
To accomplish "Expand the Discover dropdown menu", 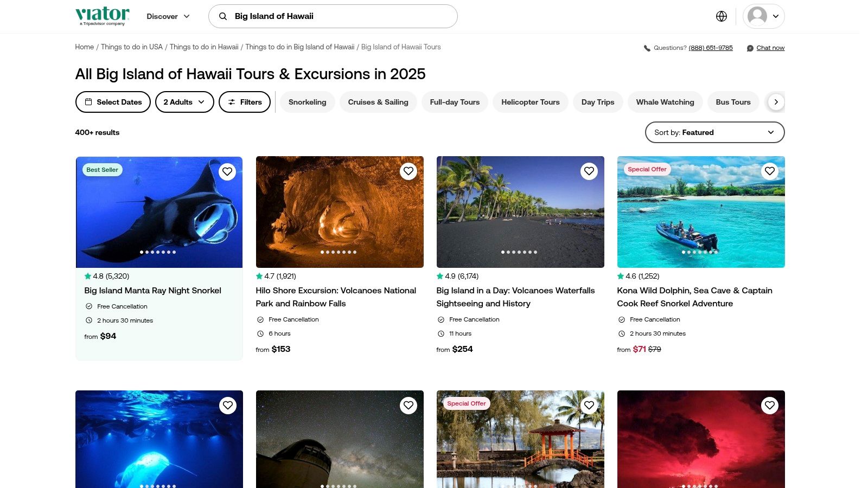I will [x=168, y=16].
